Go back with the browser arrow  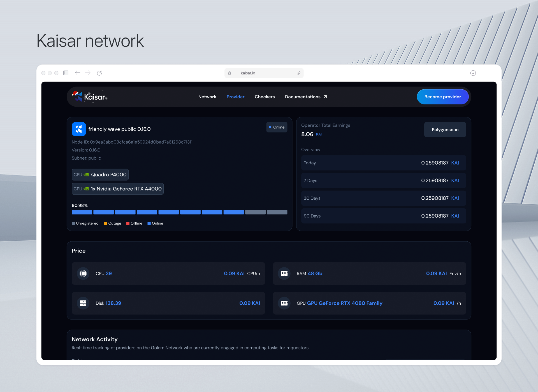coord(78,73)
